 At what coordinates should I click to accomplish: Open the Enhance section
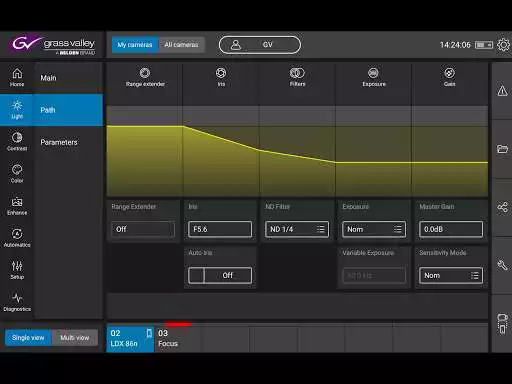coord(17,206)
